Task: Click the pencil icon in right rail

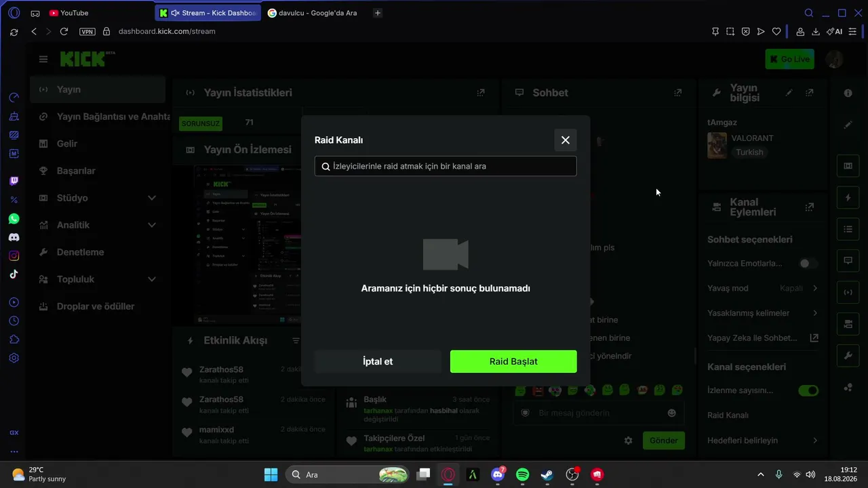Action: [848, 125]
